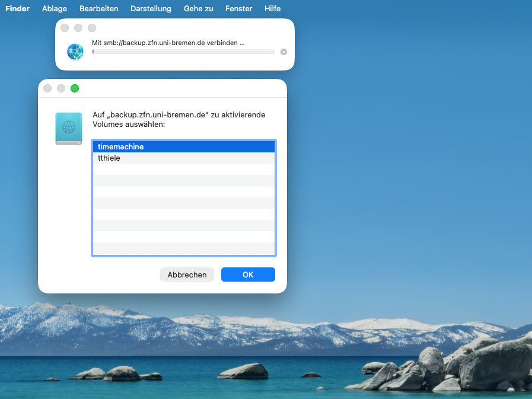This screenshot has width=532, height=399.
Task: Click the network volume drive icon
Action: click(x=69, y=129)
